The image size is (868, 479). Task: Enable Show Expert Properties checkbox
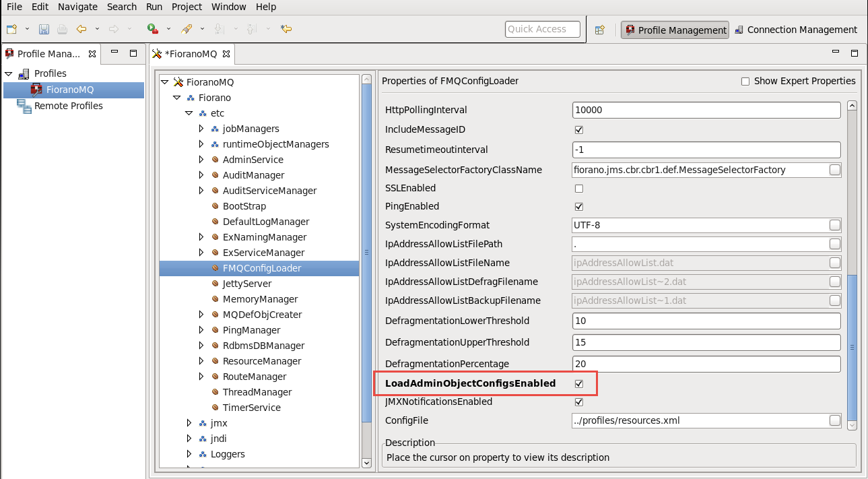[x=745, y=82]
